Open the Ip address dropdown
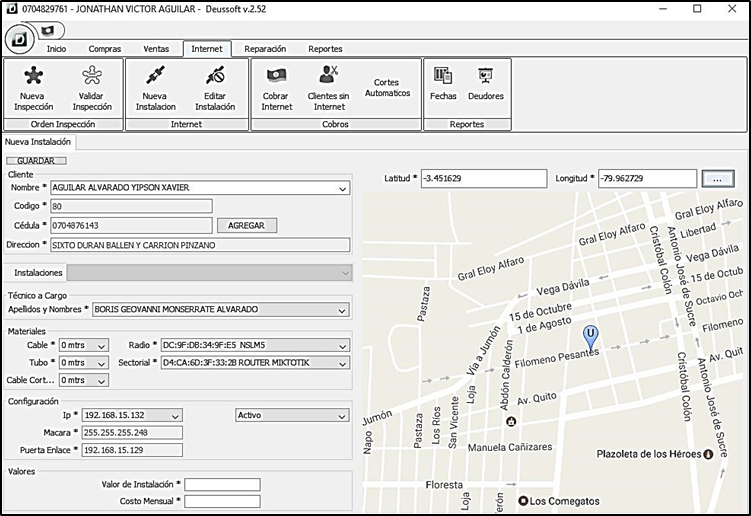751x516 pixels. click(x=175, y=415)
